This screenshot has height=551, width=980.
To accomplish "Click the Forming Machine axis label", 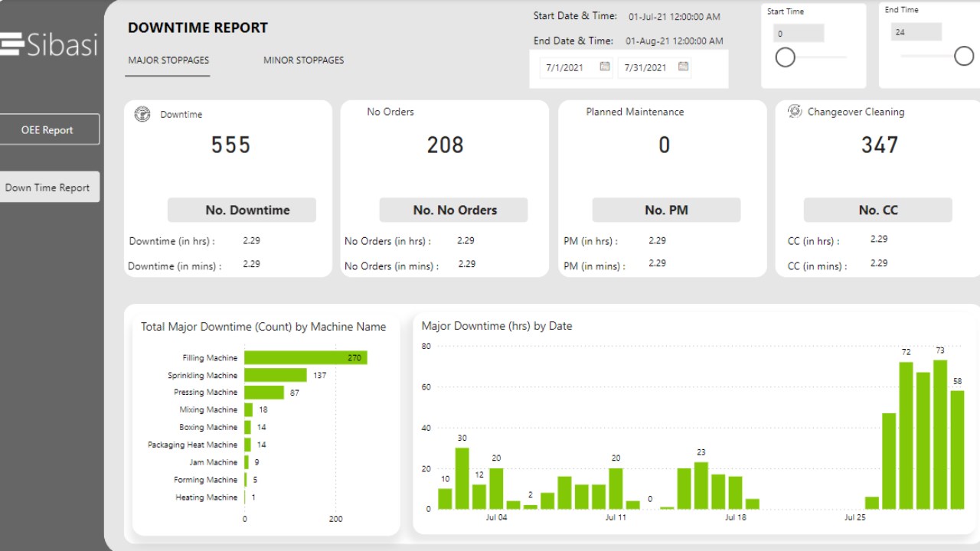I will click(x=206, y=480).
